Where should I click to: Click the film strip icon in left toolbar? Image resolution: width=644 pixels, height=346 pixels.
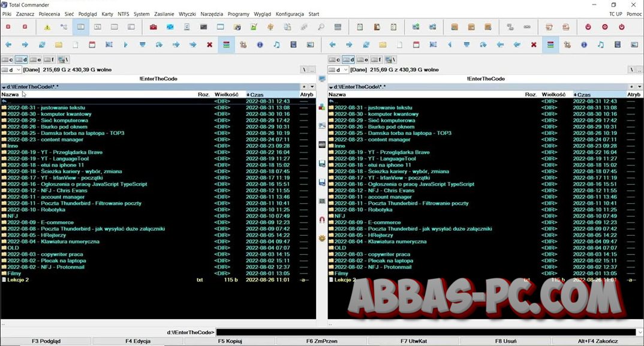293,45
